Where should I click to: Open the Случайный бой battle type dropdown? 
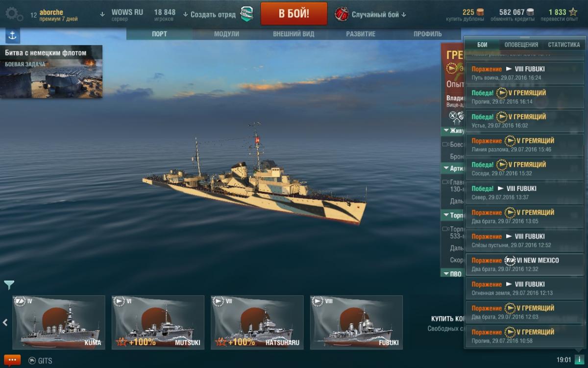[371, 14]
